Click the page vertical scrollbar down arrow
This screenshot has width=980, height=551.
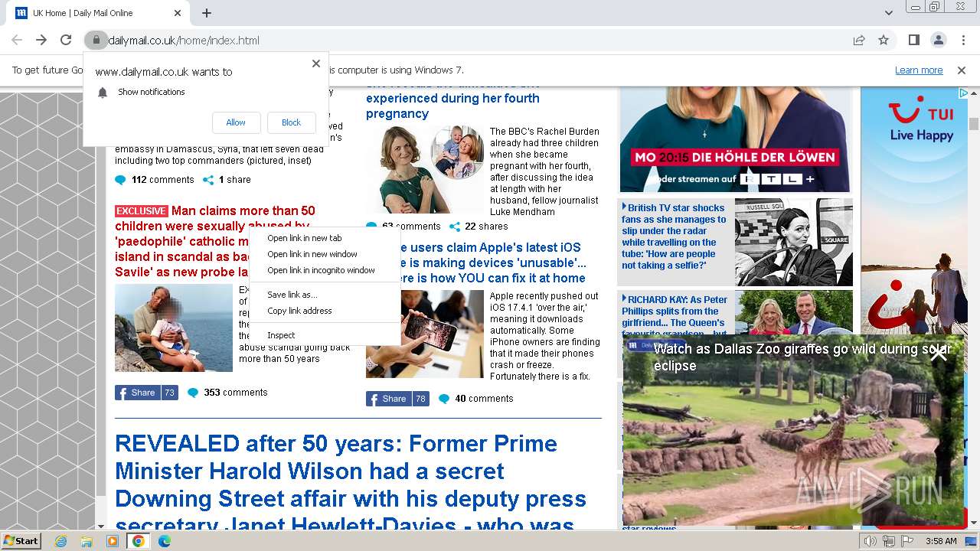[974, 523]
